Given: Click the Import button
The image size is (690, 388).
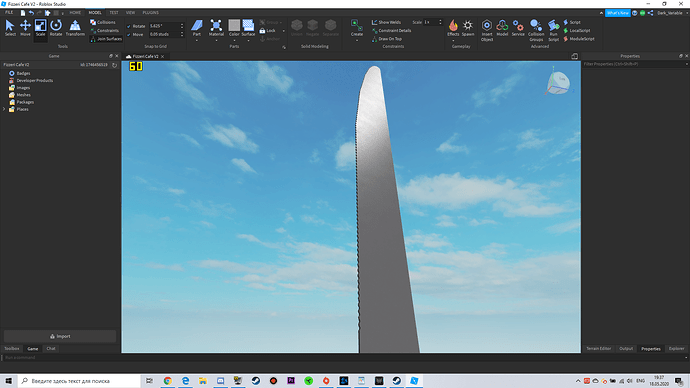Looking at the screenshot, I should (x=60, y=336).
